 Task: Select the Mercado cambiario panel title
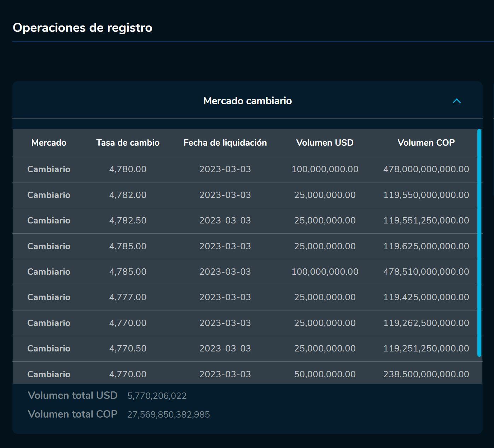click(248, 101)
